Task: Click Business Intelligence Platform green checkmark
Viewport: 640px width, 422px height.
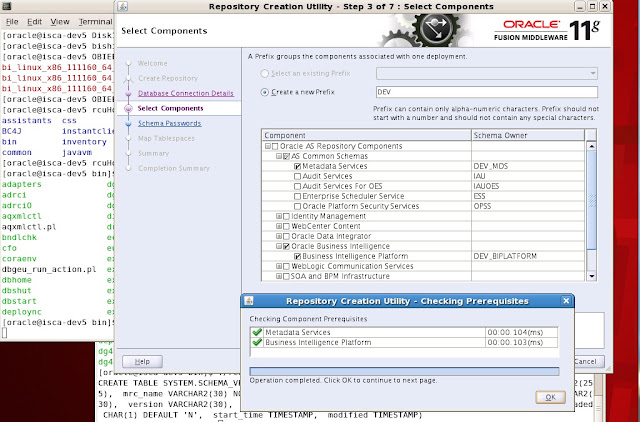Action: tap(257, 342)
